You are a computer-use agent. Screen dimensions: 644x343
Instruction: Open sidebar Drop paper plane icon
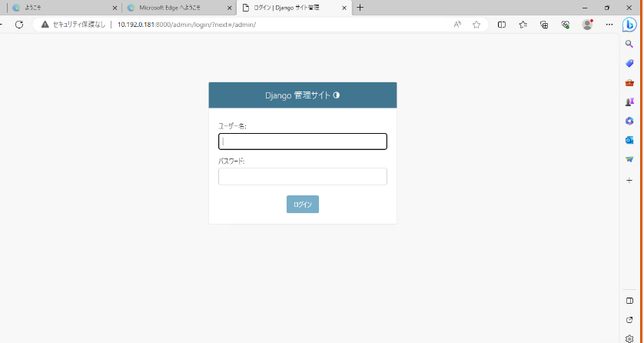(629, 159)
